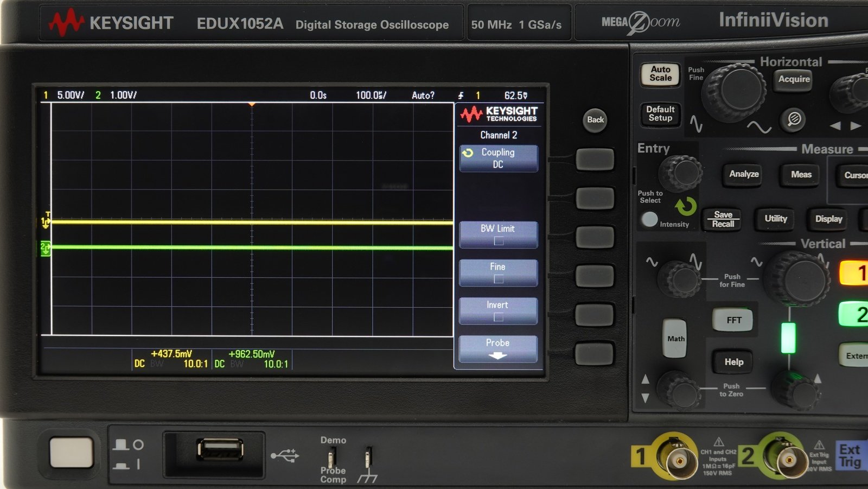Click the Ext Trig label
868x489 pixels.
(850, 456)
